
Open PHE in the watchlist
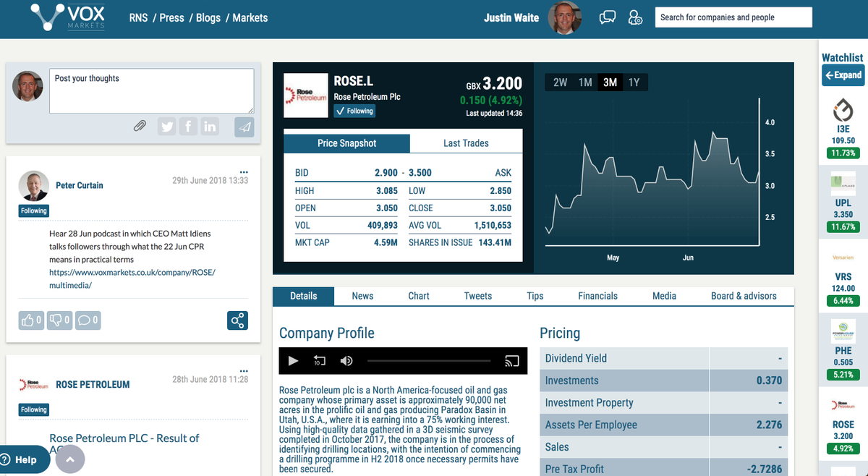843,349
